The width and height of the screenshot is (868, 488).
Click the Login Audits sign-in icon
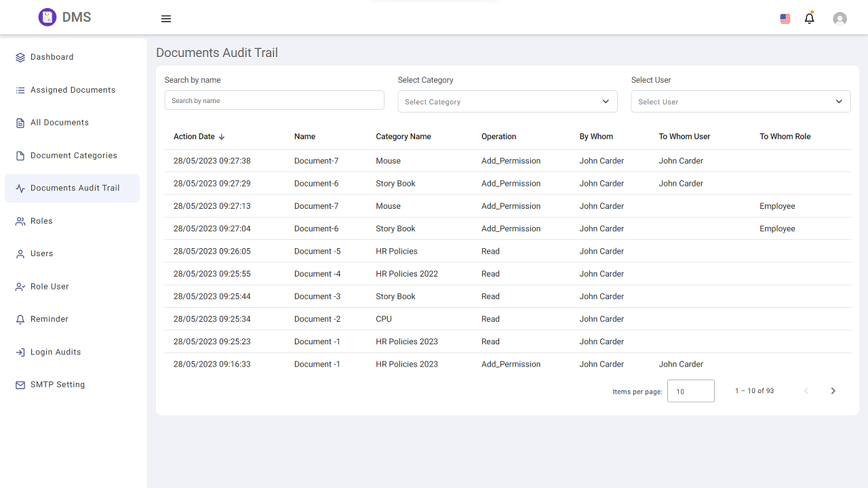point(20,352)
